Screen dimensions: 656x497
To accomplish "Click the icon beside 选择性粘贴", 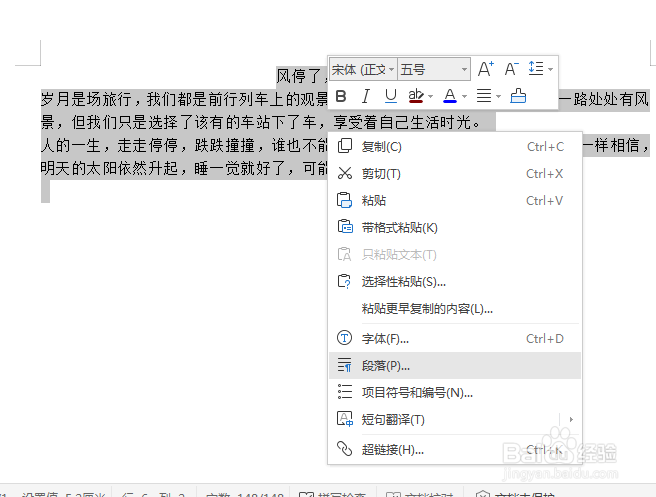I will coord(344,281).
